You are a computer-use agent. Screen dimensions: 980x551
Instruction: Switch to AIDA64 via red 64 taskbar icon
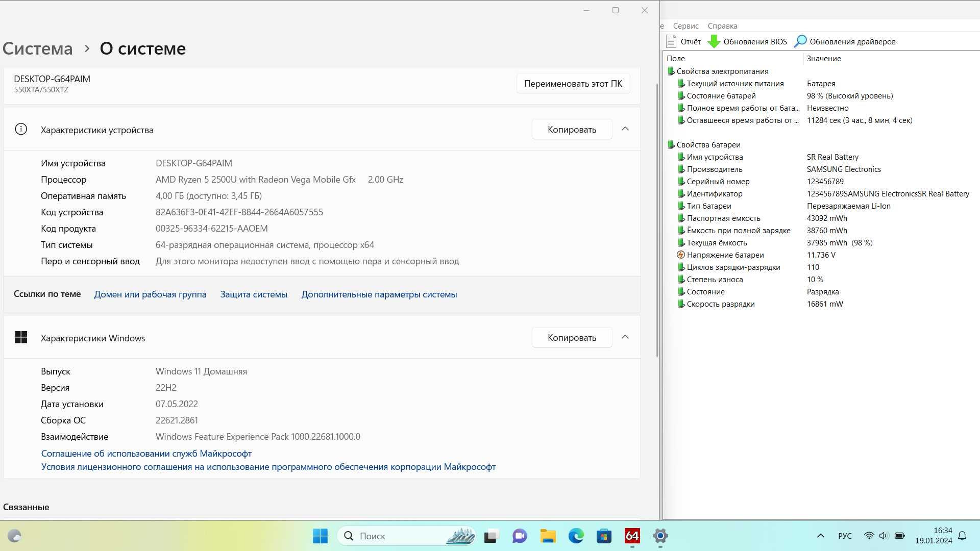pyautogui.click(x=632, y=536)
